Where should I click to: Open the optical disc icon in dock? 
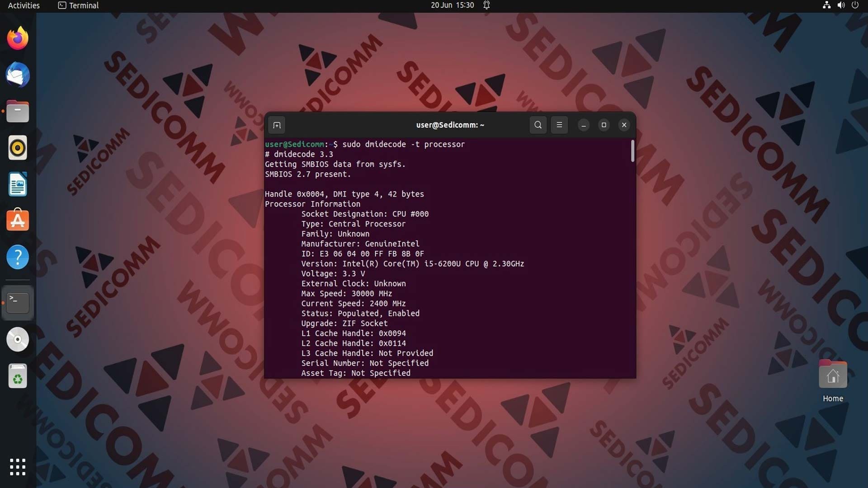click(x=18, y=339)
